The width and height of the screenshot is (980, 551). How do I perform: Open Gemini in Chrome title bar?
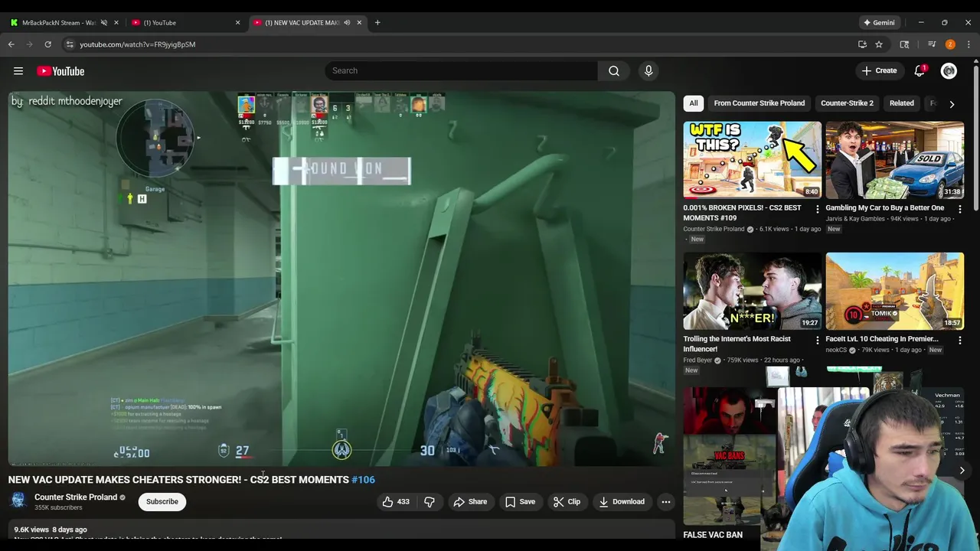tap(879, 23)
